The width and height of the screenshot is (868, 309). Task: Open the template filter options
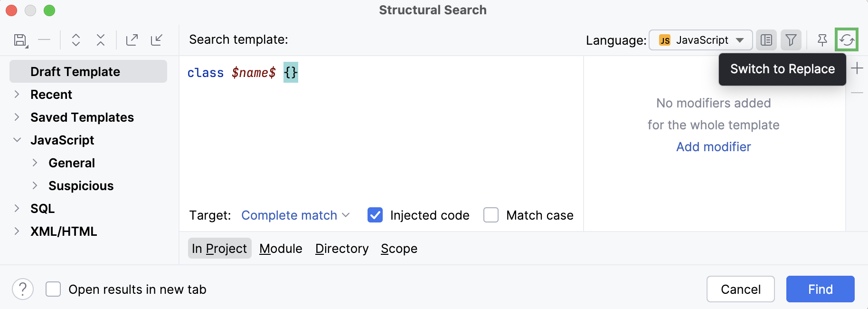coord(791,40)
